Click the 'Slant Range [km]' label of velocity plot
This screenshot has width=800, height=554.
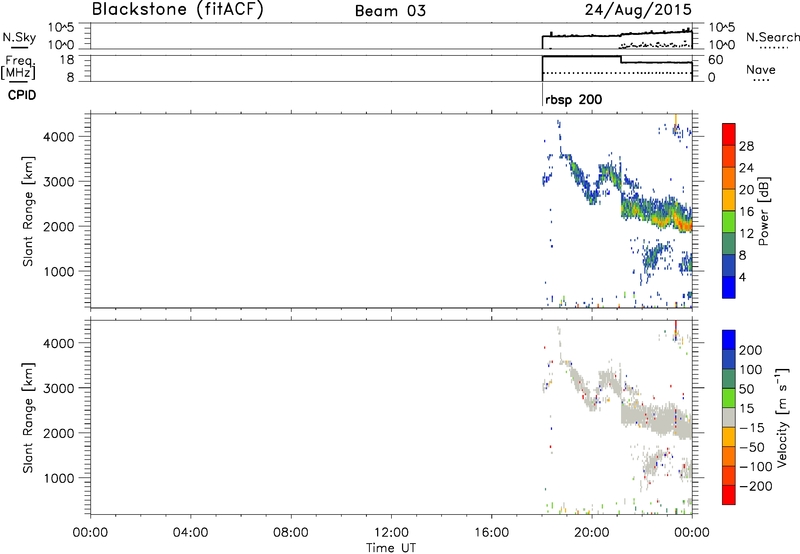pyautogui.click(x=28, y=418)
